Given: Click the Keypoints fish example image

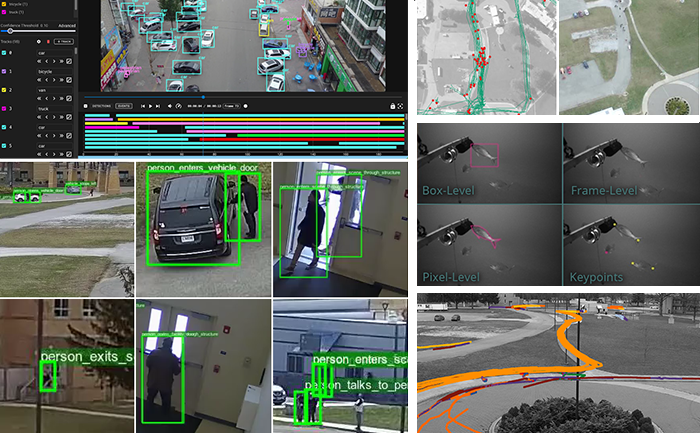Looking at the screenshot, I should (x=631, y=245).
